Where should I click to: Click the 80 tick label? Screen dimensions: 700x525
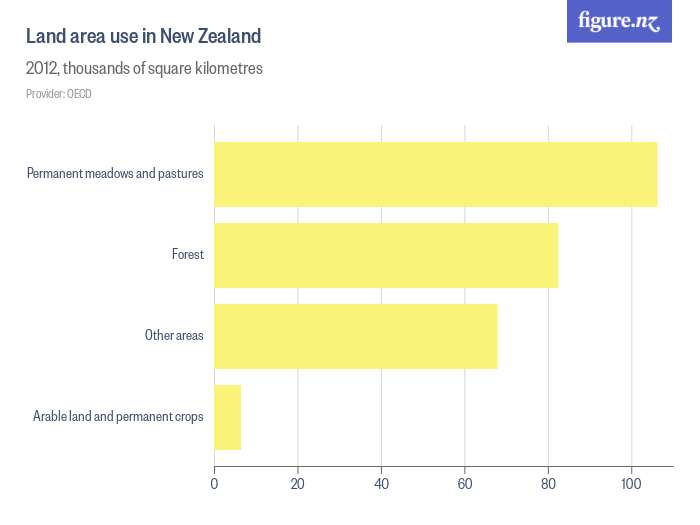tap(548, 485)
